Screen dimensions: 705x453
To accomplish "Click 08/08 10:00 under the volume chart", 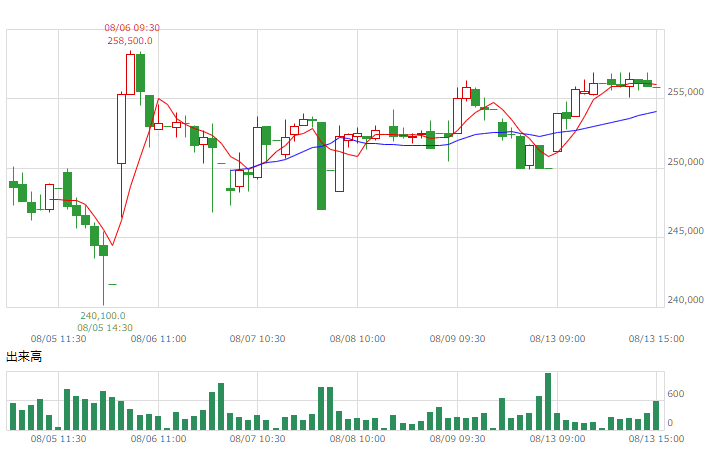I will click(x=357, y=439).
